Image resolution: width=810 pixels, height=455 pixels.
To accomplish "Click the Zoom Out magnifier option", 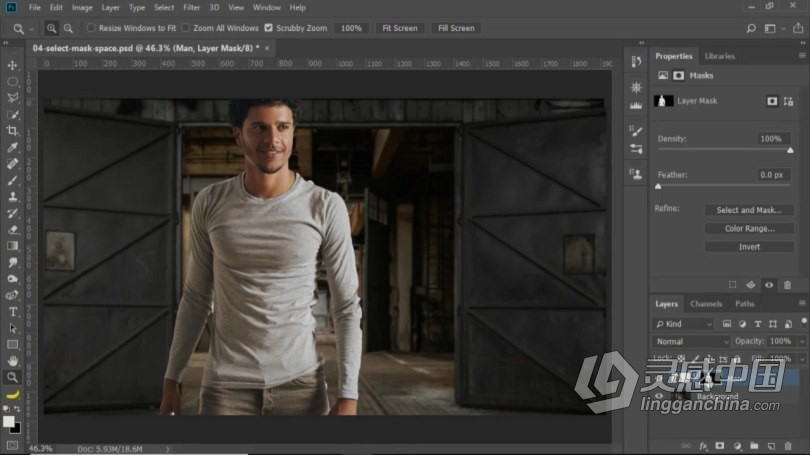I will click(x=68, y=28).
